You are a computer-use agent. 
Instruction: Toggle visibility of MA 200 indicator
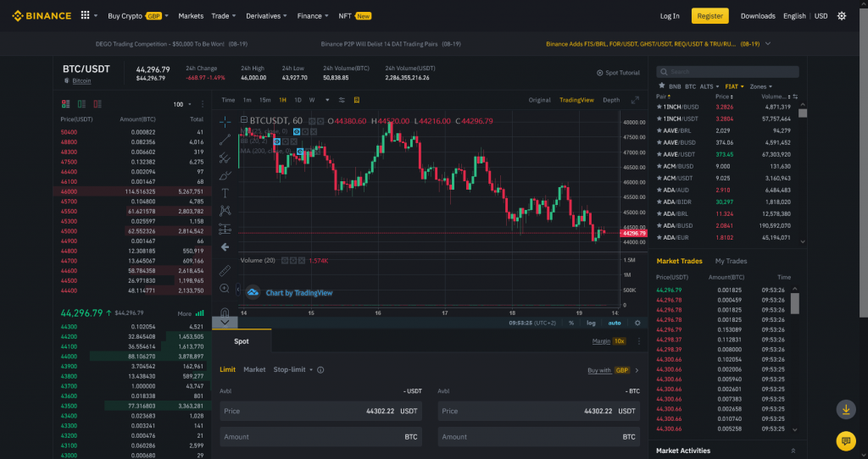point(299,152)
